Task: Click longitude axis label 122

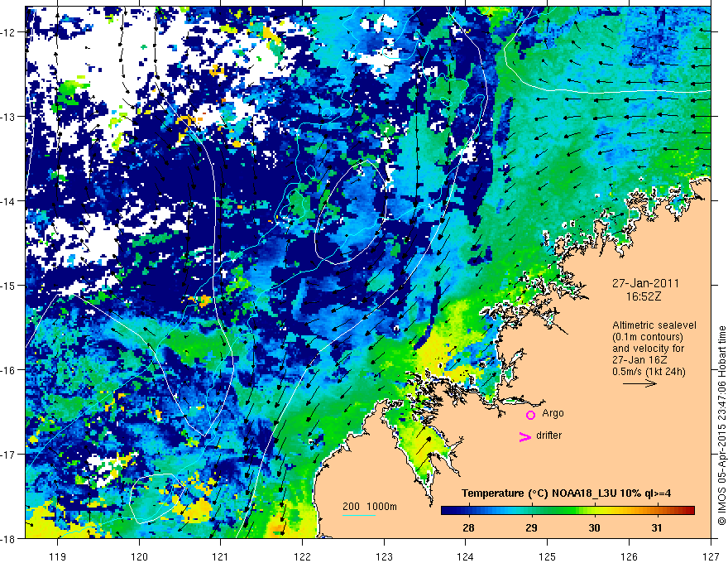Action: pyautogui.click(x=302, y=556)
